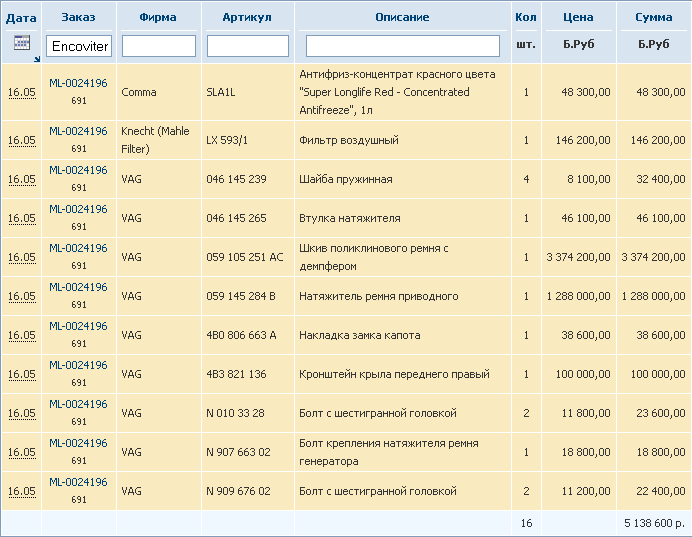Sort table by Дата column header

point(21,18)
